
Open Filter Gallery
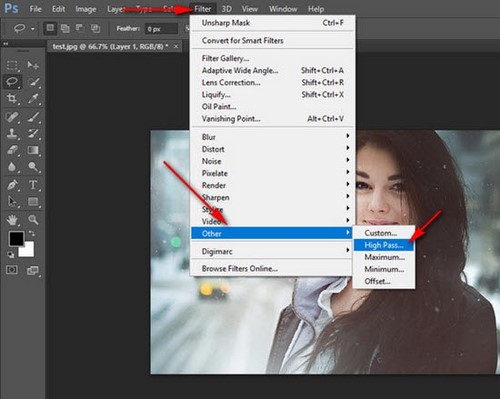pos(273,58)
